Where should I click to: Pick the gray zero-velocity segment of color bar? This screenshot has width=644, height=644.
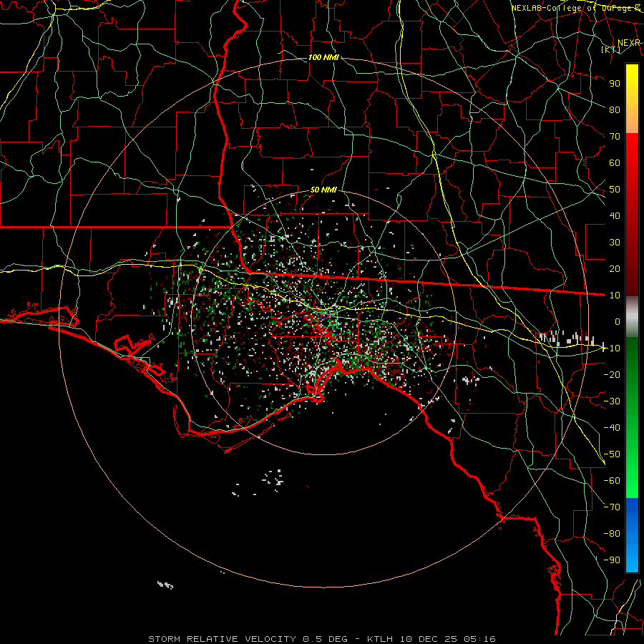[632, 317]
